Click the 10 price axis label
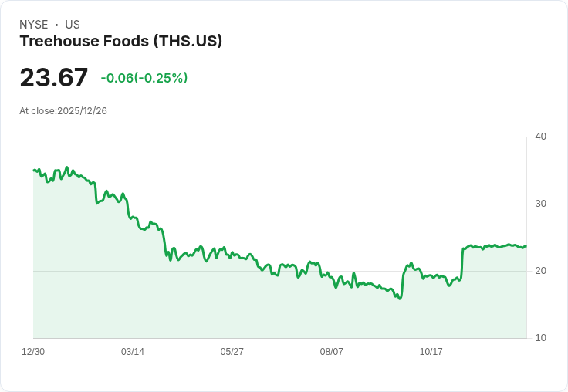Viewport: 568px width, 392px height. click(540, 338)
